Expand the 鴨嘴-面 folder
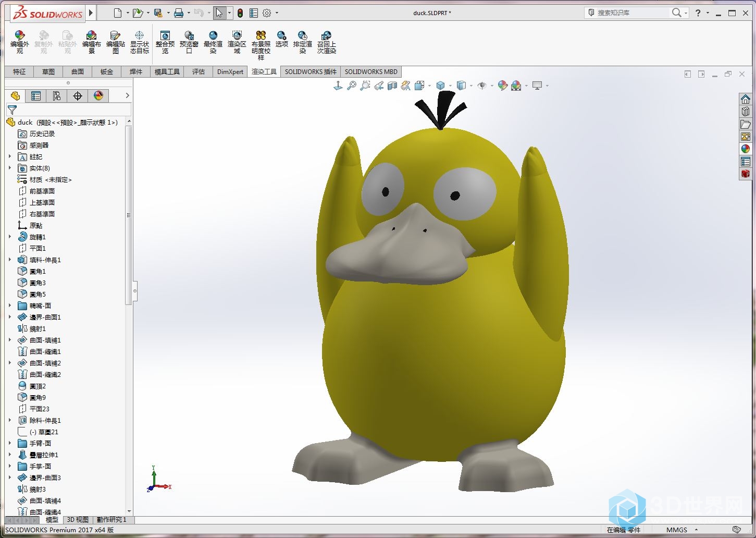 10,305
